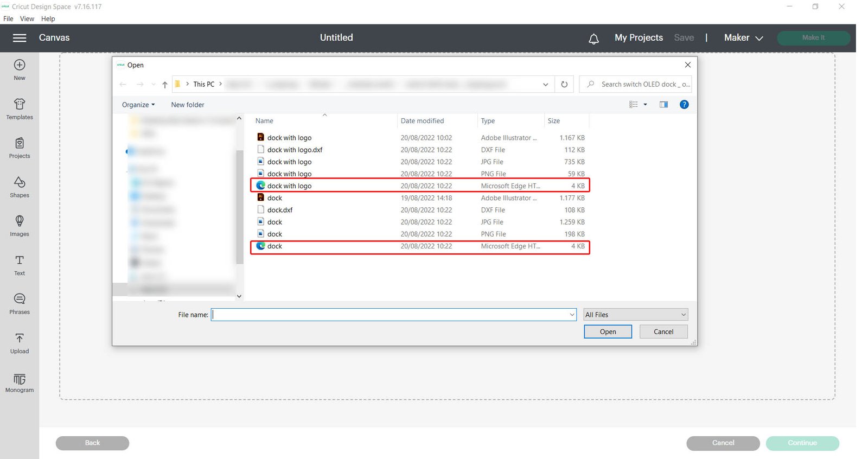Open the Images library
This screenshot has width=868, height=459.
tap(20, 226)
